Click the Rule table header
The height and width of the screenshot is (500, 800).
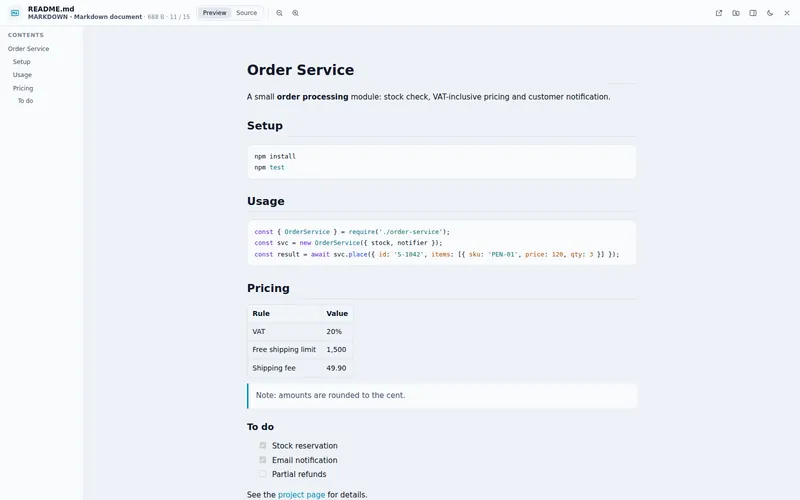(285, 314)
